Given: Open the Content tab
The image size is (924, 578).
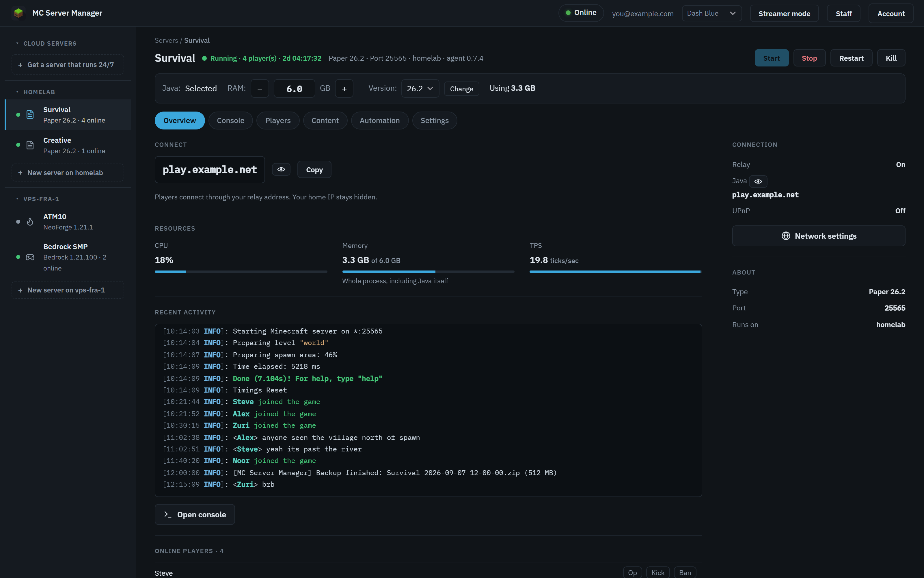Looking at the screenshot, I should tap(325, 121).
